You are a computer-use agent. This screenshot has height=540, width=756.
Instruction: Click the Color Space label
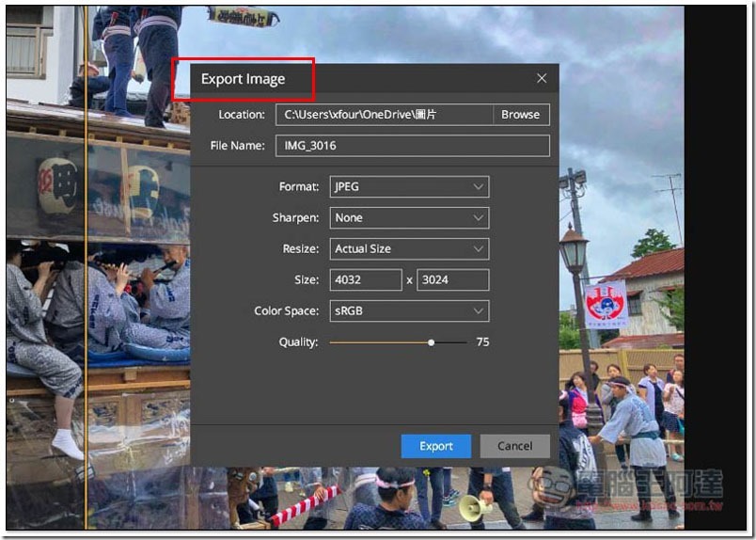287,310
